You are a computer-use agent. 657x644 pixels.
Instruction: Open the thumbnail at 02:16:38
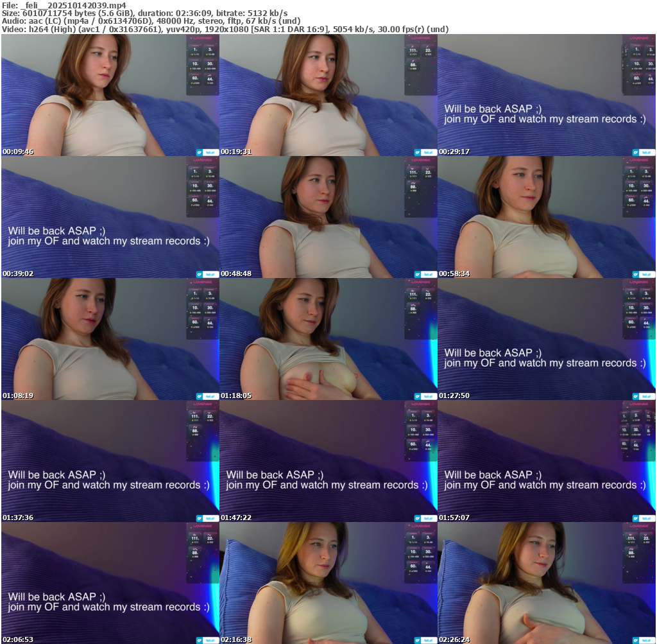point(328,583)
